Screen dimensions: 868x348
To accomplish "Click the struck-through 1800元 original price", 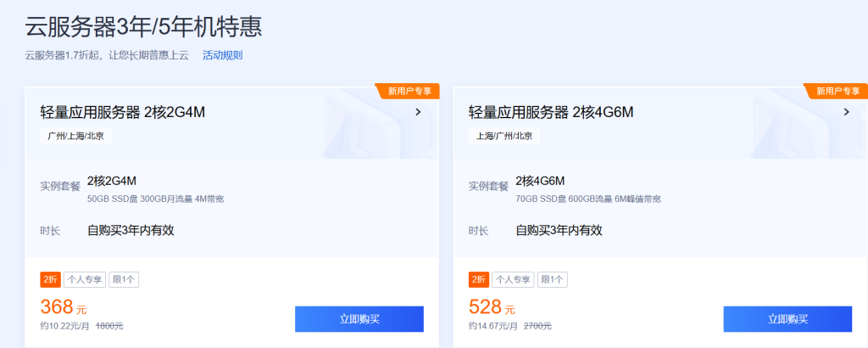I will coord(109,327).
